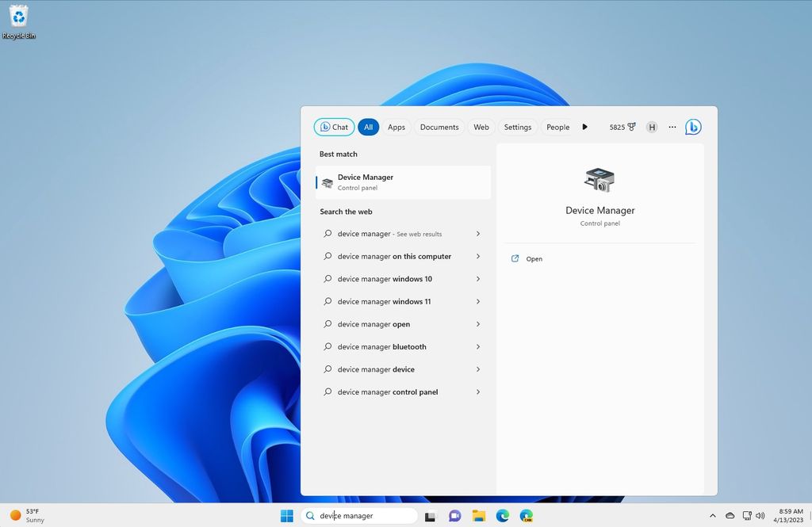Open the weather widget showing 53°F Sunny
The image size is (812, 527).
(26, 516)
